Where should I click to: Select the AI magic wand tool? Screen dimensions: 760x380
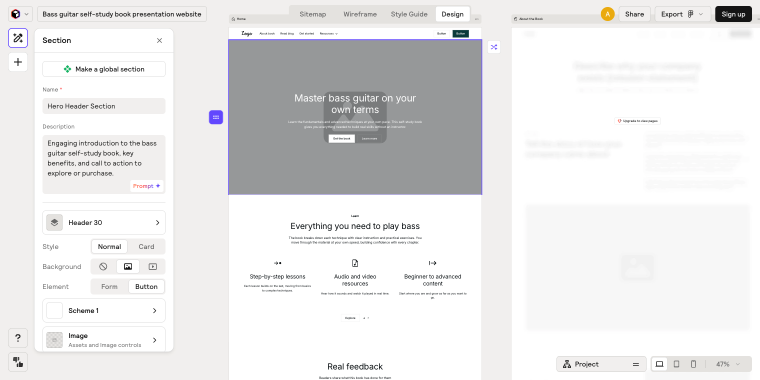(x=18, y=38)
